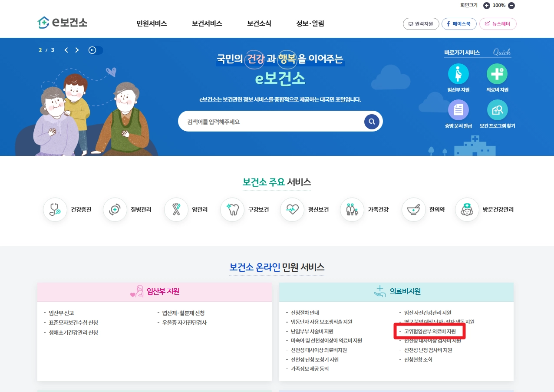This screenshot has width=554, height=392.
Task: Open the 민원서비스 menu
Action: coord(151,24)
